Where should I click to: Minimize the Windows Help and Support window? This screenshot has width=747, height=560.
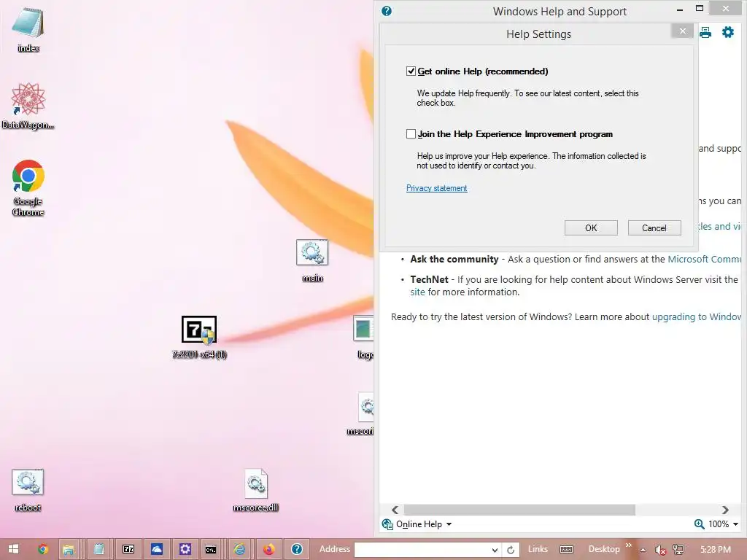680,9
